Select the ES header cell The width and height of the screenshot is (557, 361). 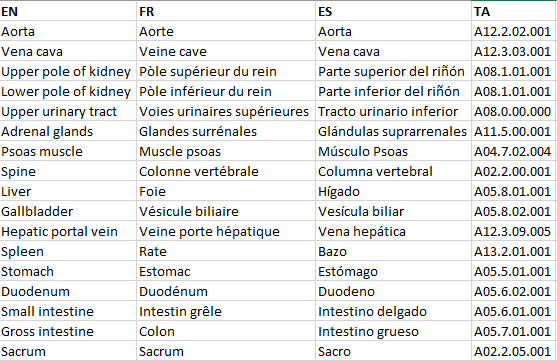tap(393, 11)
